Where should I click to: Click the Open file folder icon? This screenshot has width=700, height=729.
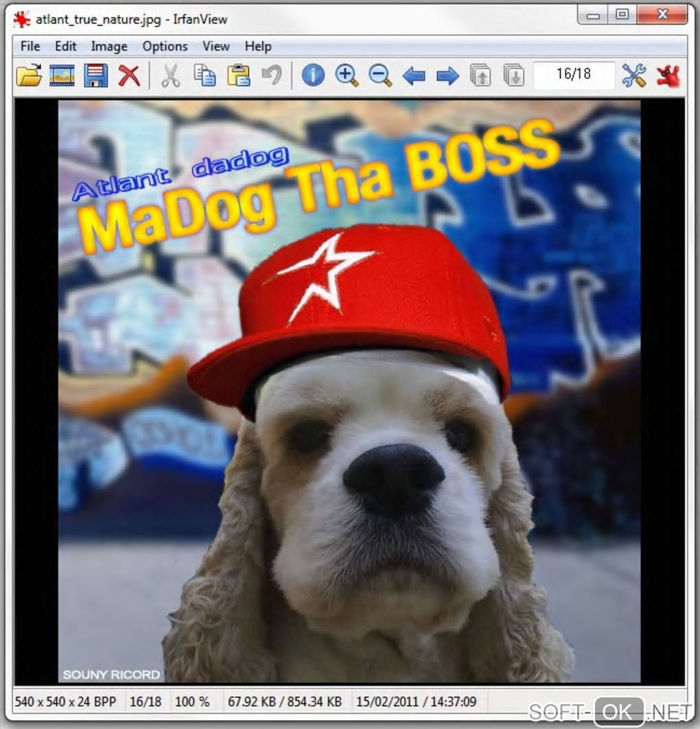[29, 75]
